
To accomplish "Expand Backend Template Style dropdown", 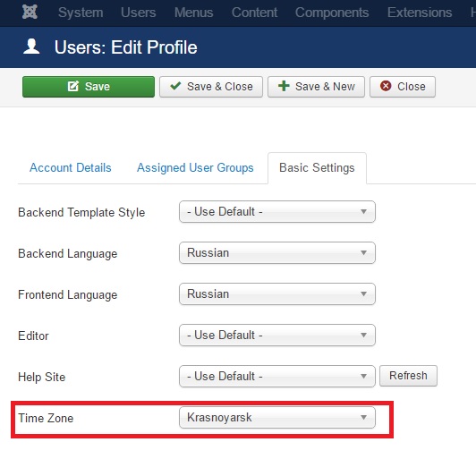I will (x=277, y=211).
